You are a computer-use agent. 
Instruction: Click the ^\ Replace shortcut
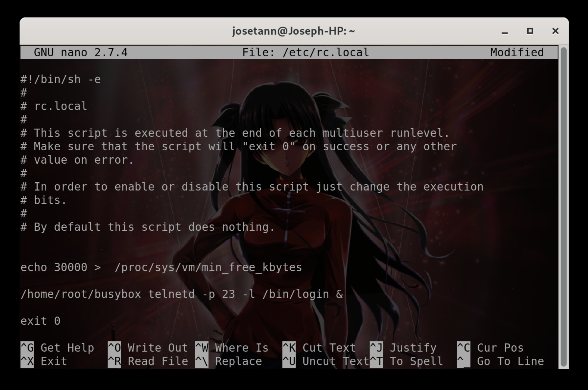228,361
